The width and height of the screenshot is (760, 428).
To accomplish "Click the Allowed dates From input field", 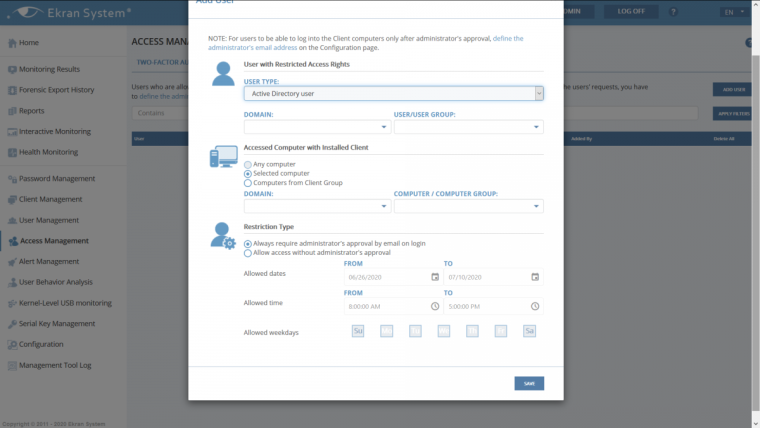I will (385, 277).
